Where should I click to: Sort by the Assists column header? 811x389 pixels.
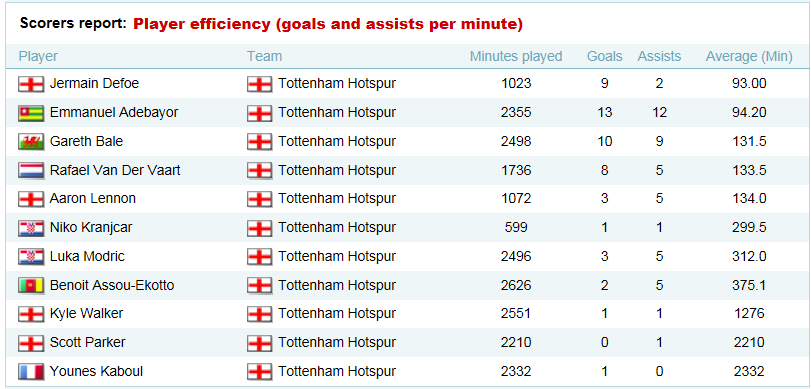coord(659,56)
